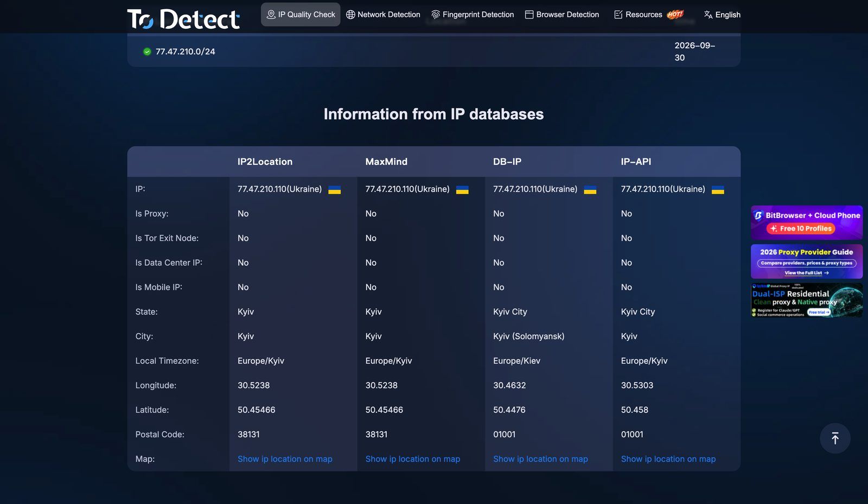Click the DB-IP longitude 30.4632
The width and height of the screenshot is (868, 504).
509,385
